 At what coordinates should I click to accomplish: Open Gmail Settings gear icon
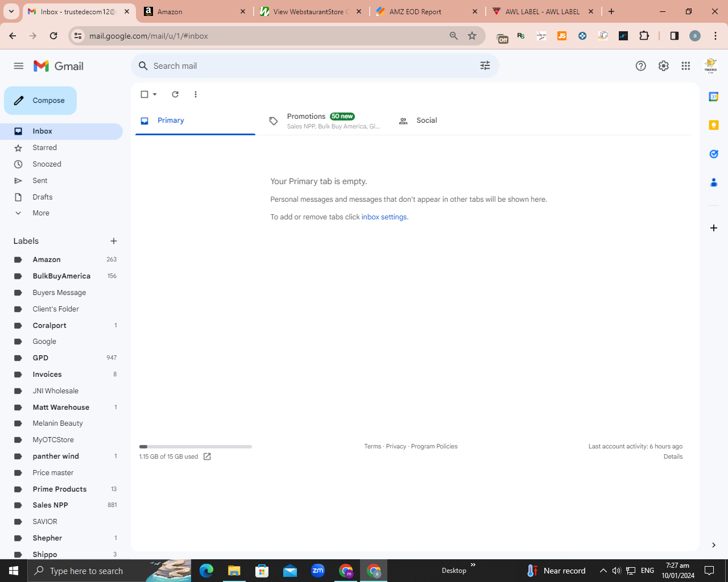point(664,66)
